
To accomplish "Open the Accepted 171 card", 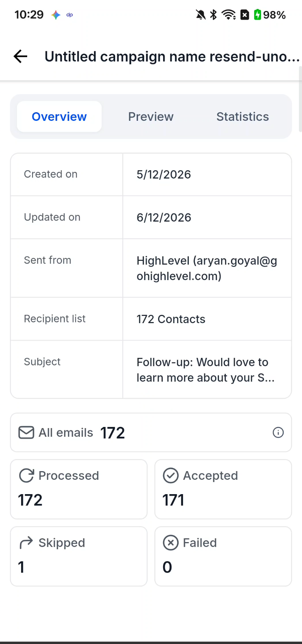I will [223, 489].
